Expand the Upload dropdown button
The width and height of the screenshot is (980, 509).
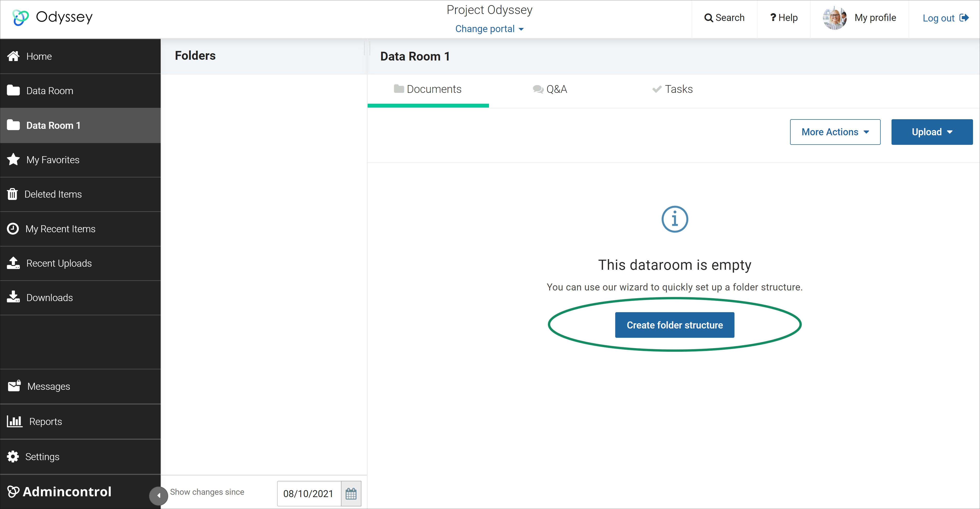click(932, 132)
